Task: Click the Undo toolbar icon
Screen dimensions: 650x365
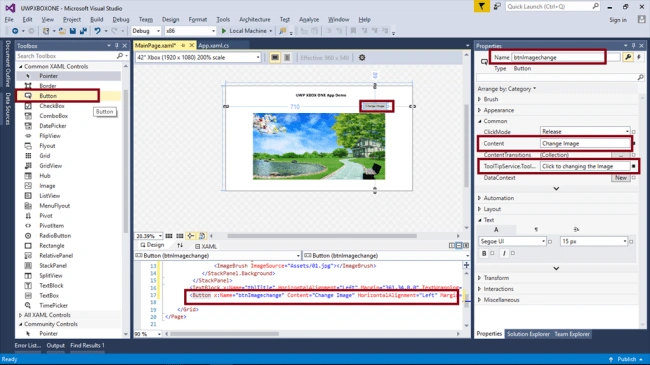Action: click(97, 31)
